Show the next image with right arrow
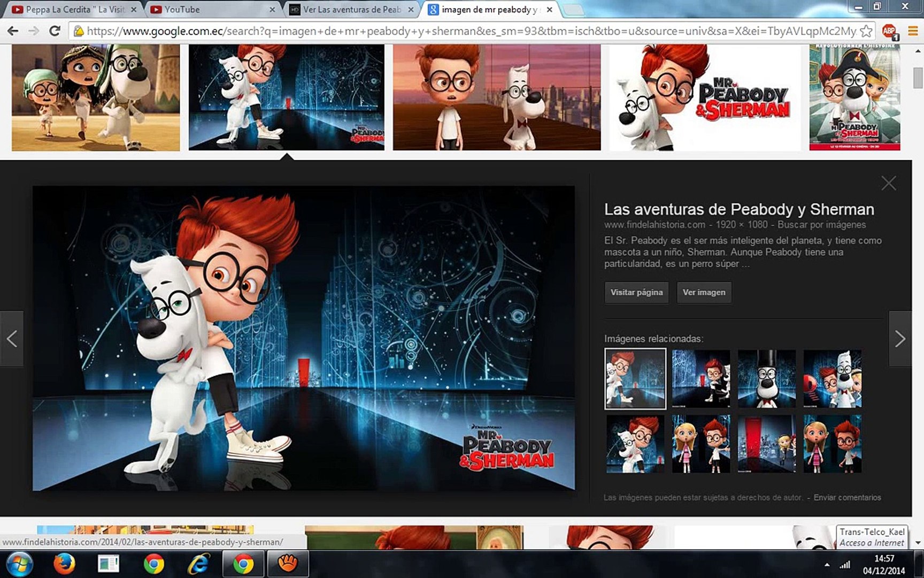This screenshot has height=578, width=924. [x=900, y=339]
